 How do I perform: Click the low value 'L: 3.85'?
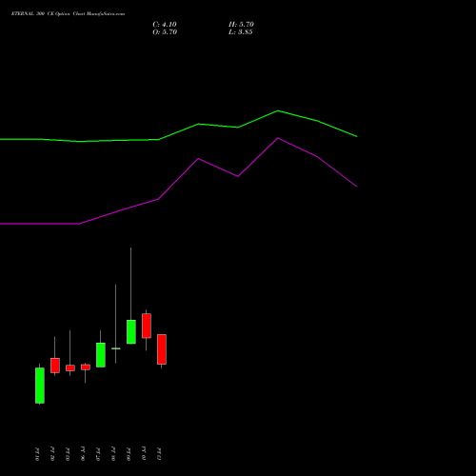[241, 32]
